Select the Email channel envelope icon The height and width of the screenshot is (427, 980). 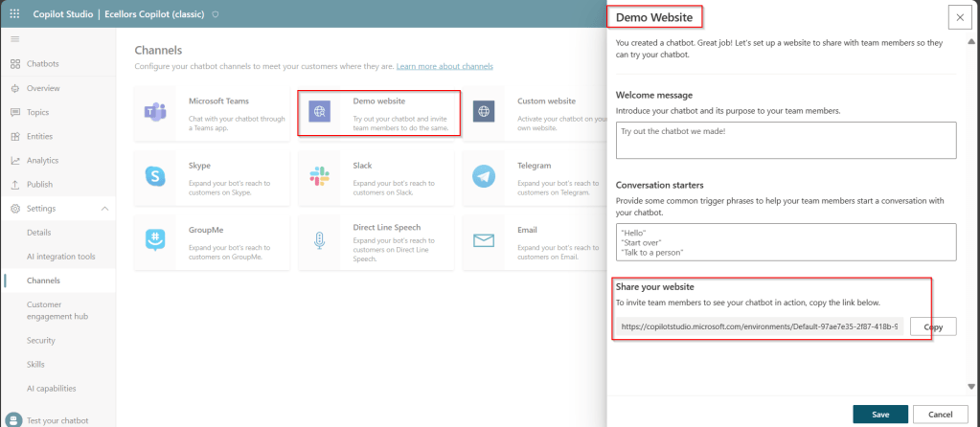484,240
